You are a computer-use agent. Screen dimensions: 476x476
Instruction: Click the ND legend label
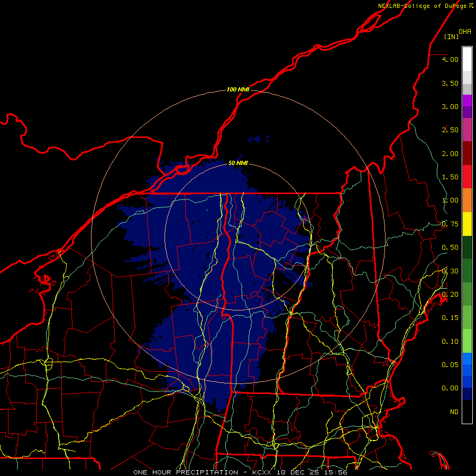point(454,411)
